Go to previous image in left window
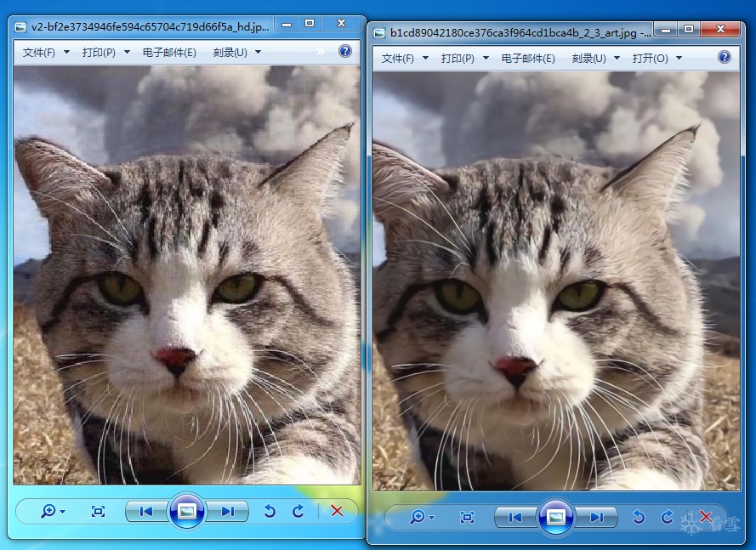 pyautogui.click(x=146, y=512)
